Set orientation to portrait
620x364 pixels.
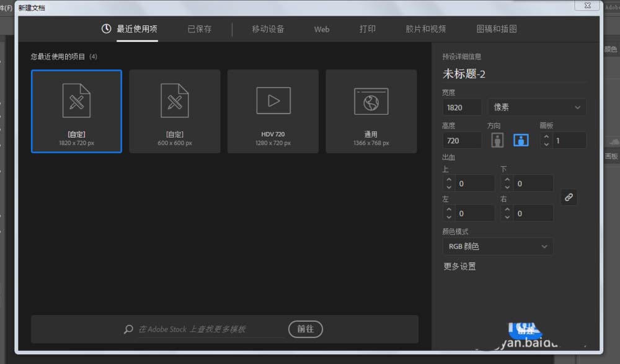497,140
